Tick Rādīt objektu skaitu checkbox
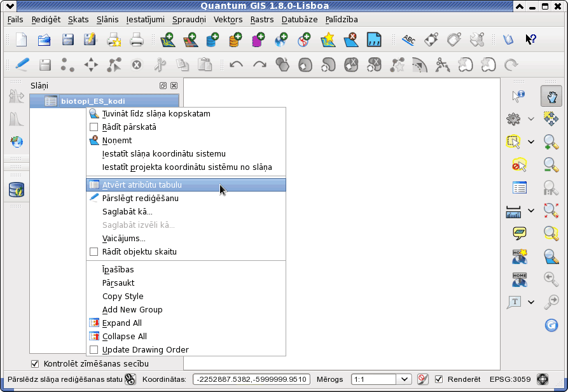The width and height of the screenshot is (568, 392). 94,252
